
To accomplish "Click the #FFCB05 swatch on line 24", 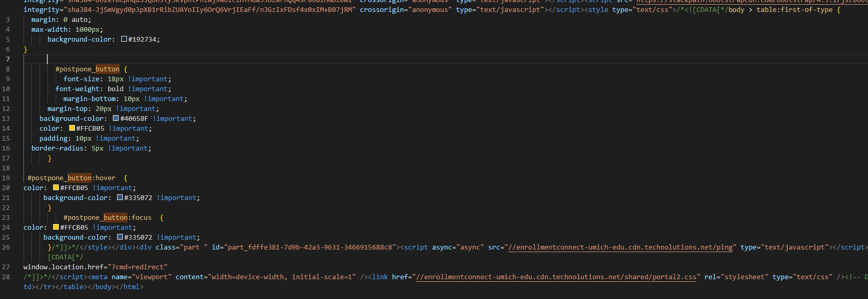I will coord(56,227).
